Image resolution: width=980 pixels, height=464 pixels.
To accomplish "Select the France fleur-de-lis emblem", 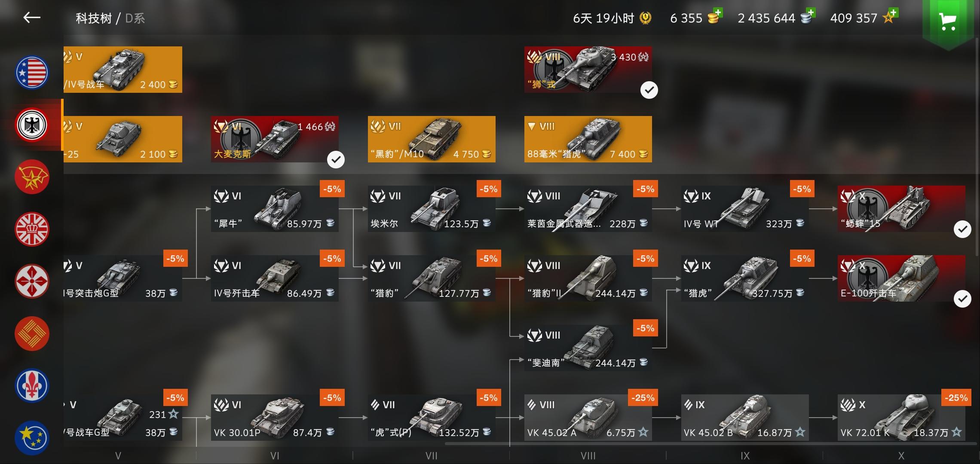I will point(32,386).
